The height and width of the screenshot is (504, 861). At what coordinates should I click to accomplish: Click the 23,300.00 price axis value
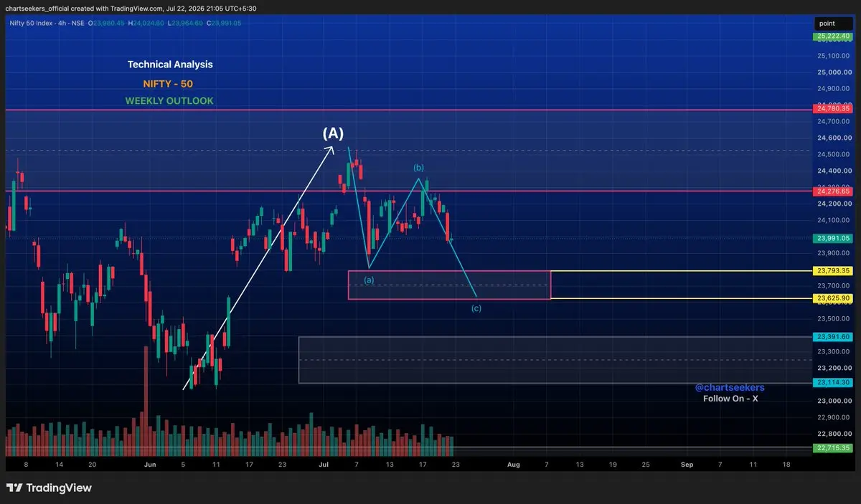(833, 352)
